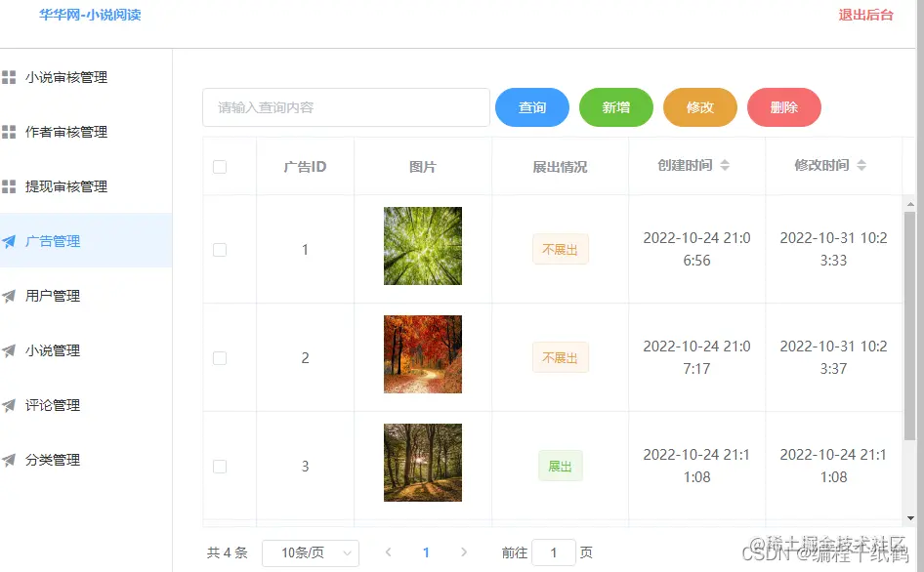This screenshot has width=924, height=572.
Task: Click modified time 2022-10-31 10:23:37
Action: (833, 357)
